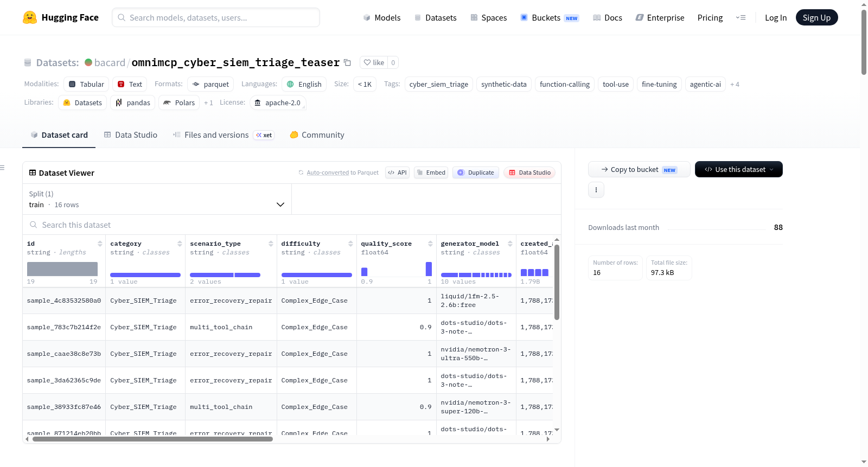868x467 pixels.
Task: Go to Datasets in the navigation
Action: tap(436, 17)
